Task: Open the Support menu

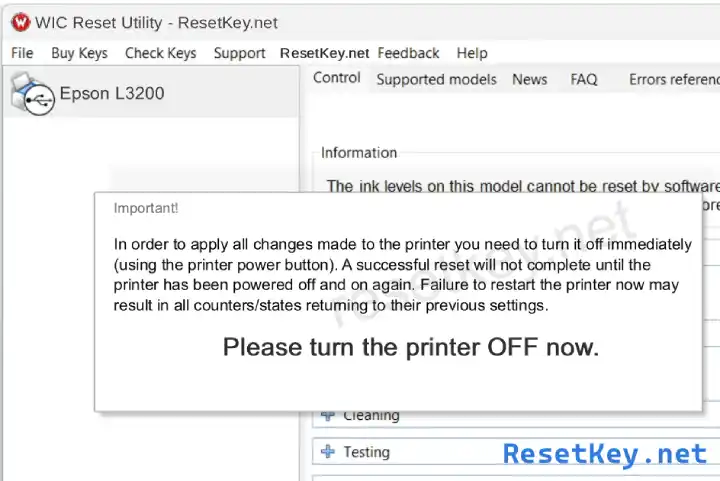Action: (239, 53)
